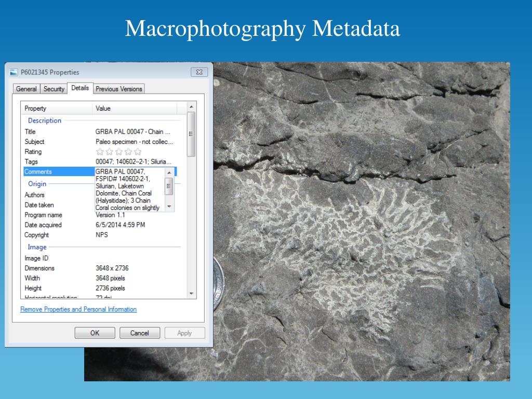The width and height of the screenshot is (532, 399).
Task: Open the Previous Versions tab
Action: click(119, 89)
